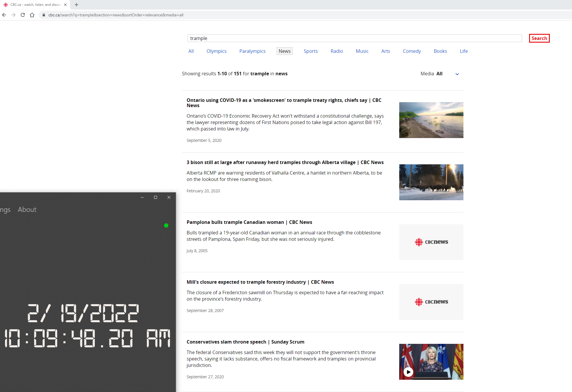
Task: Reload the CBC search page
Action: [23, 15]
